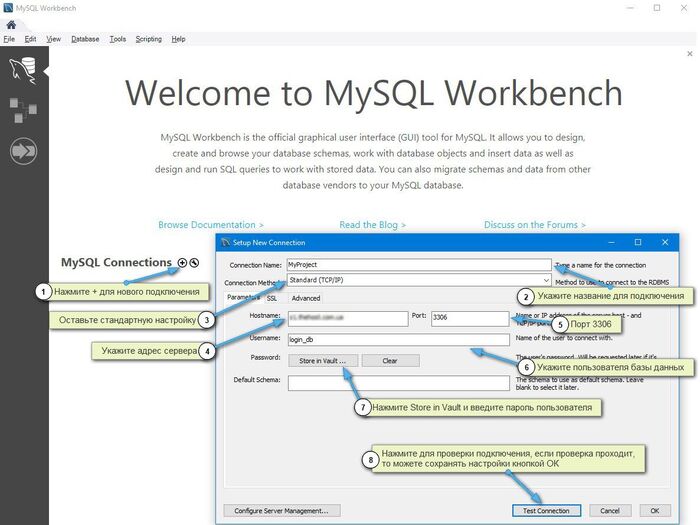Open the Models sidebar icon

(23, 110)
